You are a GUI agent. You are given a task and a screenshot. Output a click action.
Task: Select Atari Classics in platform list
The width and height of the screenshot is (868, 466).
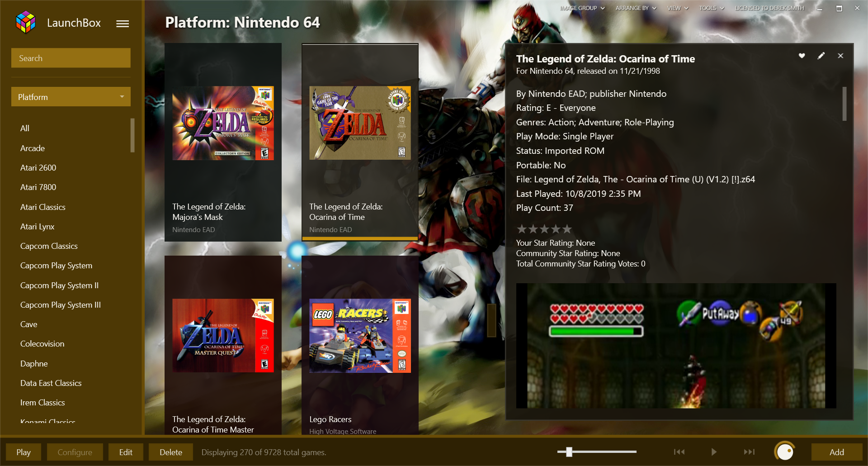[43, 207]
